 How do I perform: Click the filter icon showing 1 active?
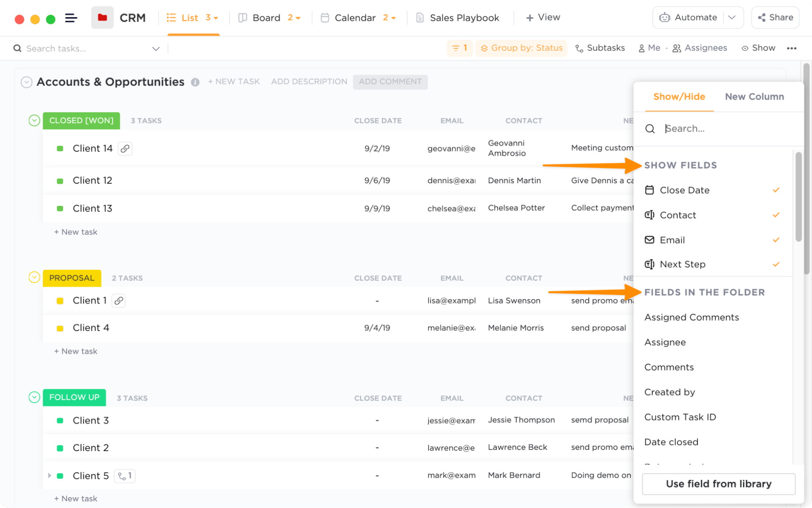pyautogui.click(x=459, y=48)
